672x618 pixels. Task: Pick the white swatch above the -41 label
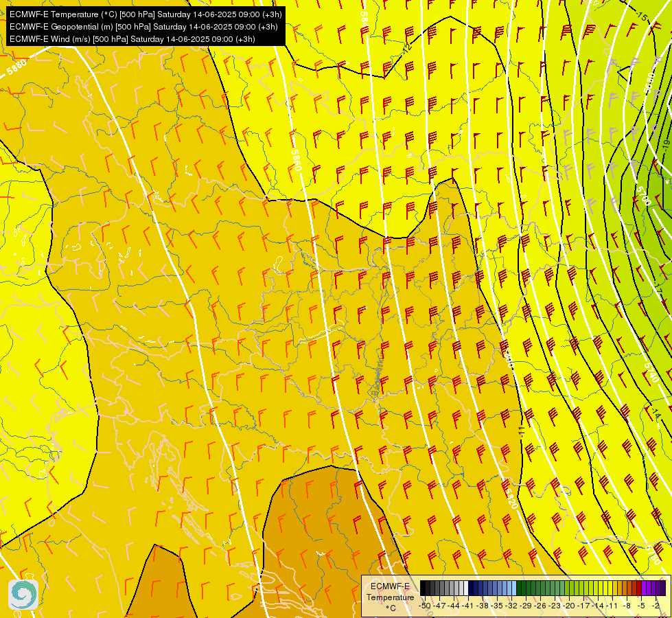point(466,588)
